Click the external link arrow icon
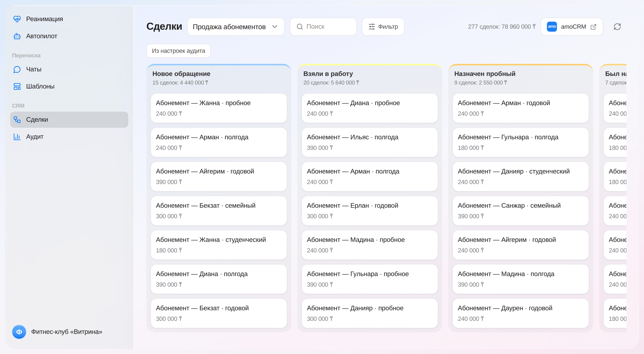The height and width of the screenshot is (354, 644). click(x=593, y=27)
